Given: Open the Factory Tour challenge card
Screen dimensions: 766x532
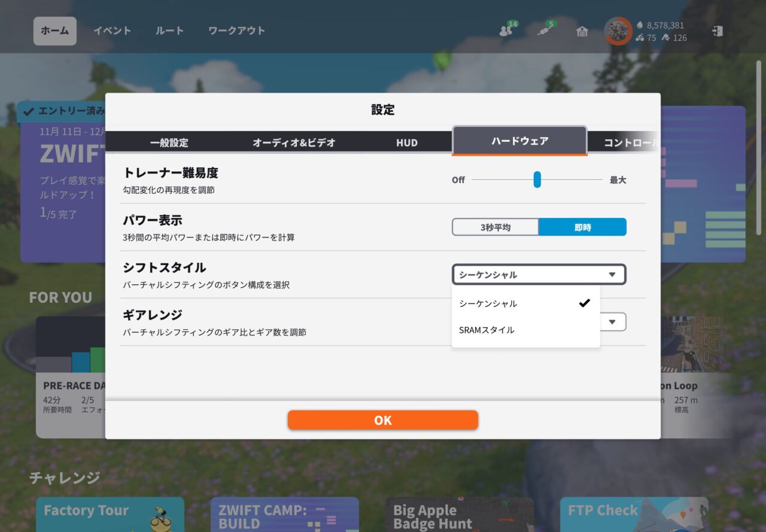Looking at the screenshot, I should [x=110, y=515].
